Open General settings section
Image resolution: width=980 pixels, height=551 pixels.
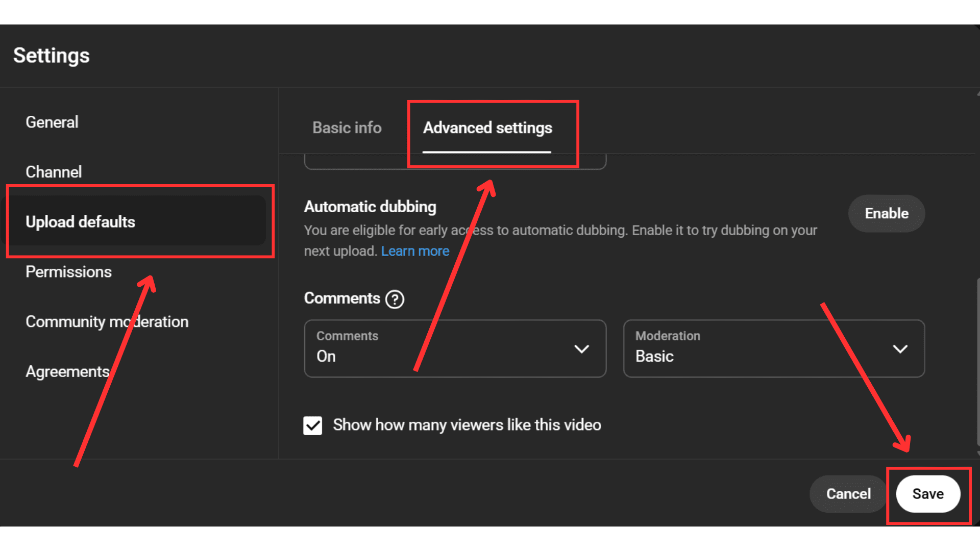[52, 122]
